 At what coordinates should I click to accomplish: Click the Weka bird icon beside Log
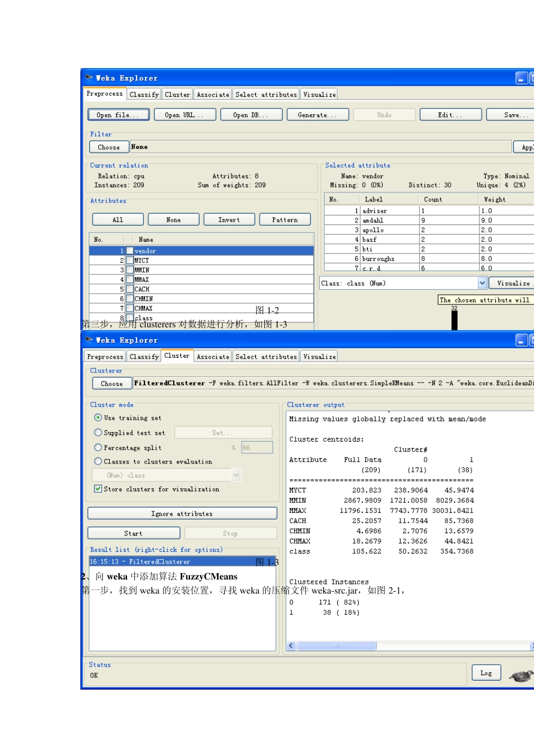(x=522, y=676)
